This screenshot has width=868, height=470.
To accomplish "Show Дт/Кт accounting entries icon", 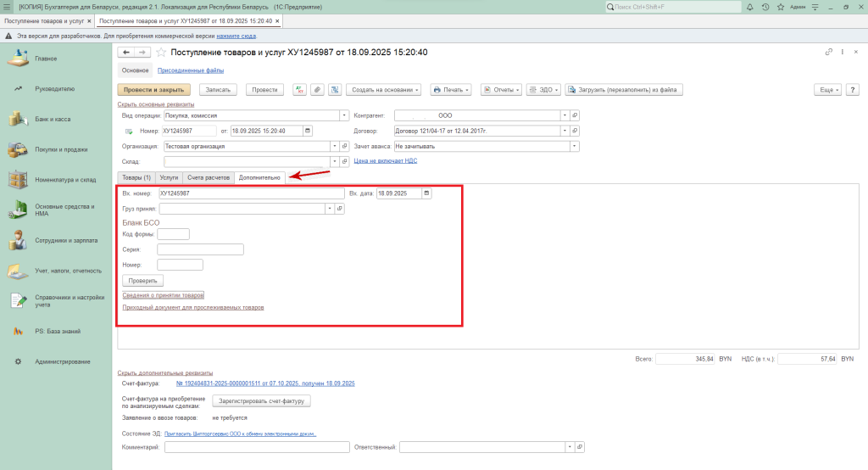I will coord(299,89).
